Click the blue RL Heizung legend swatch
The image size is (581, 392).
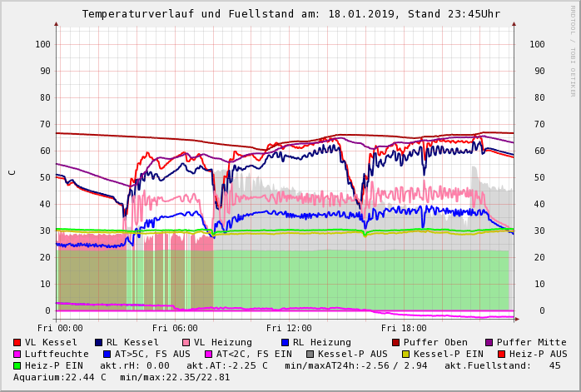coord(286,342)
